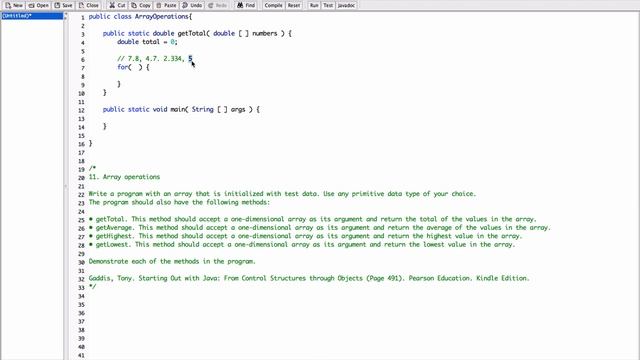Click the 'Gaddis, Tony' citation line
The image size is (640, 360).
[x=309, y=278]
